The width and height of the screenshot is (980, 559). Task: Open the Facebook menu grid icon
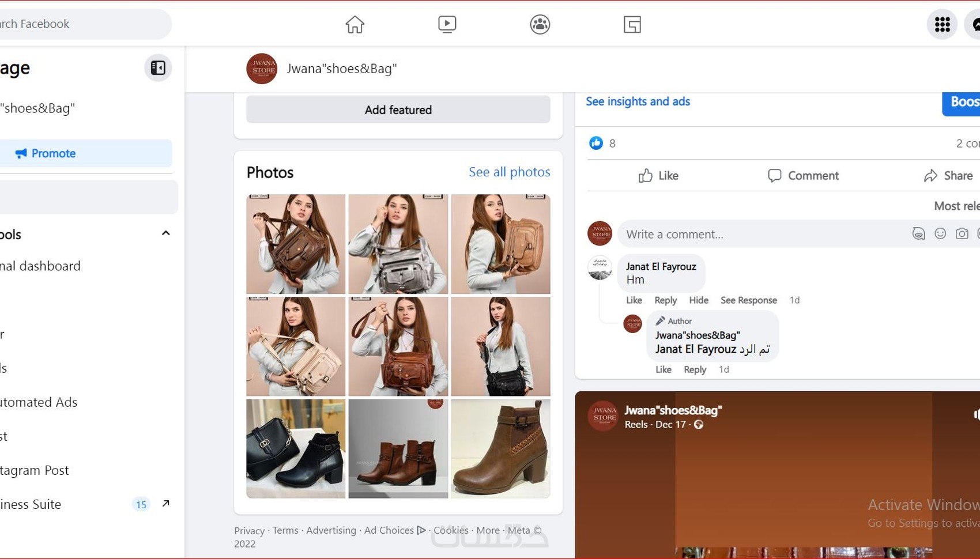[943, 24]
